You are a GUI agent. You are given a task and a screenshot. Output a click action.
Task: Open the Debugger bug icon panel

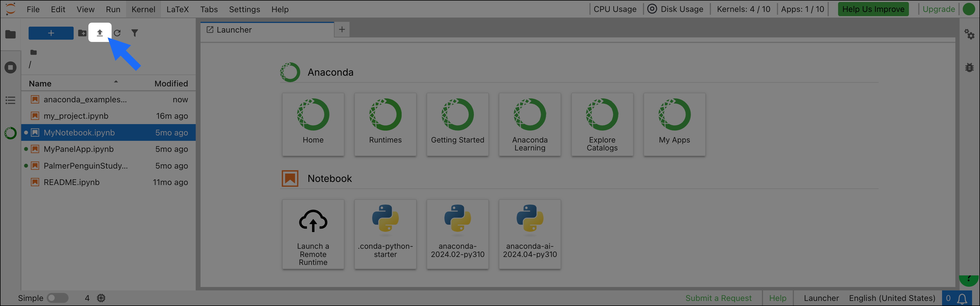pos(969,68)
